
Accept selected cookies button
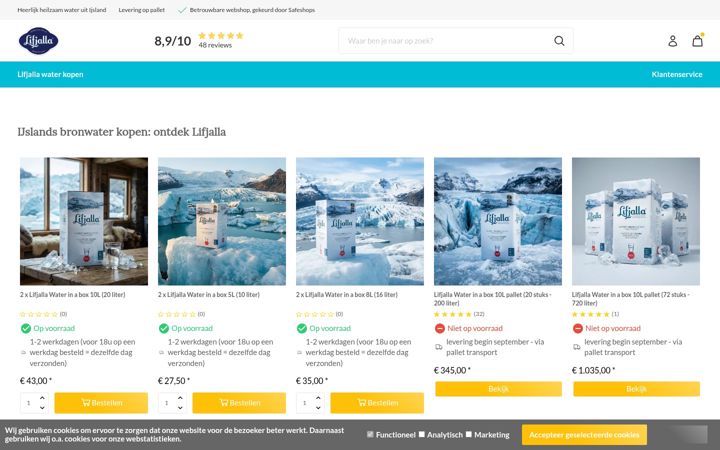pos(584,434)
